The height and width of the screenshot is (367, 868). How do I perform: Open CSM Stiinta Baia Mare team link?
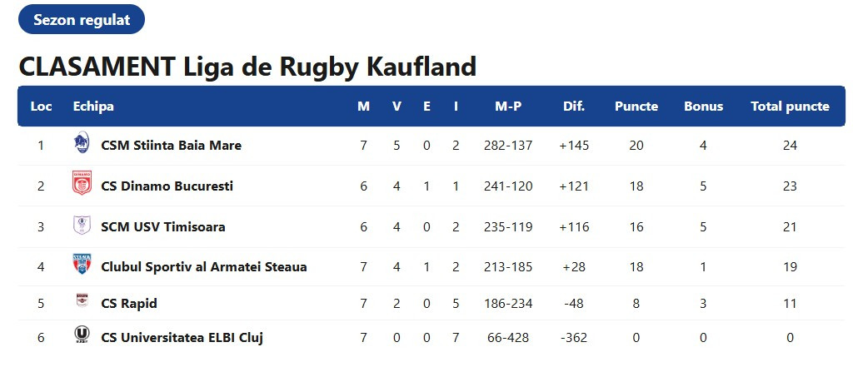click(x=171, y=146)
